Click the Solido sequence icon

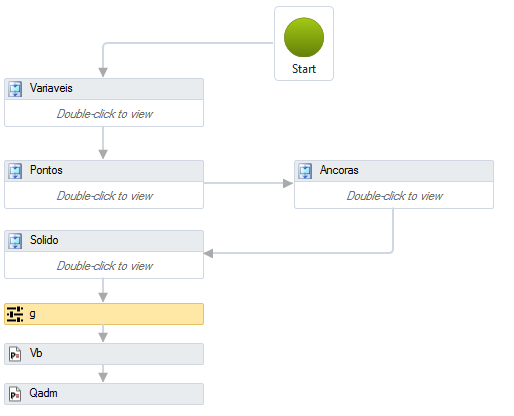coord(15,241)
